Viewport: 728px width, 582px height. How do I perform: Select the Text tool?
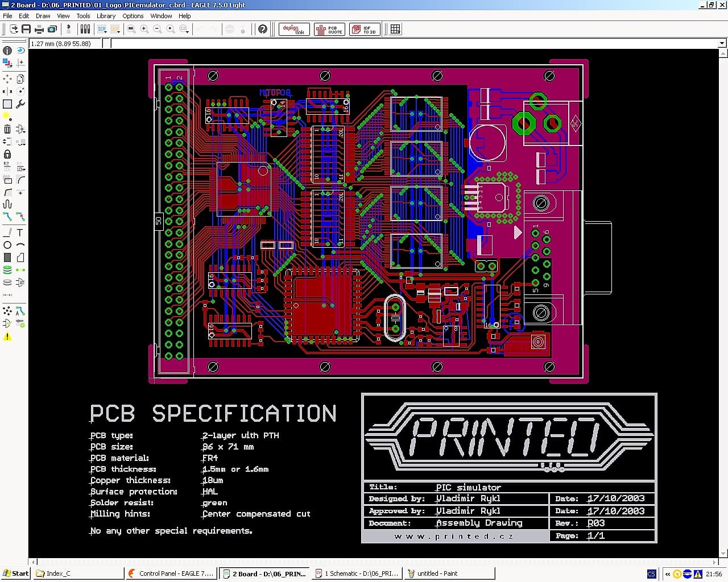point(20,232)
